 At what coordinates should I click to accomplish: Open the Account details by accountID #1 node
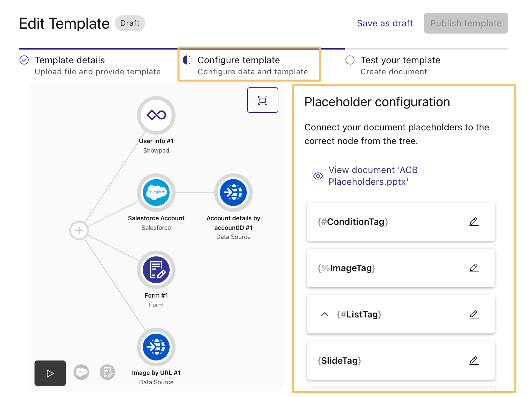[x=233, y=192]
